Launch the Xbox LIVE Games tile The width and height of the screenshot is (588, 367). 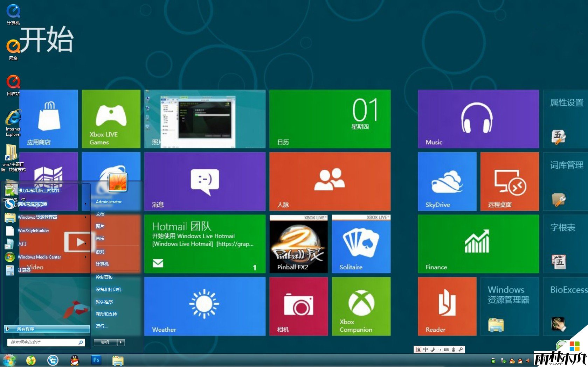pyautogui.click(x=111, y=119)
